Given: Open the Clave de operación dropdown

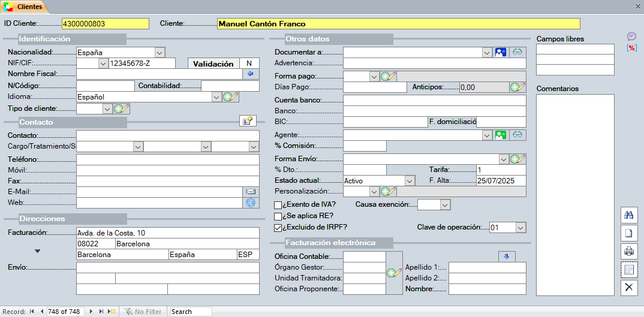Looking at the screenshot, I should pyautogui.click(x=520, y=228).
